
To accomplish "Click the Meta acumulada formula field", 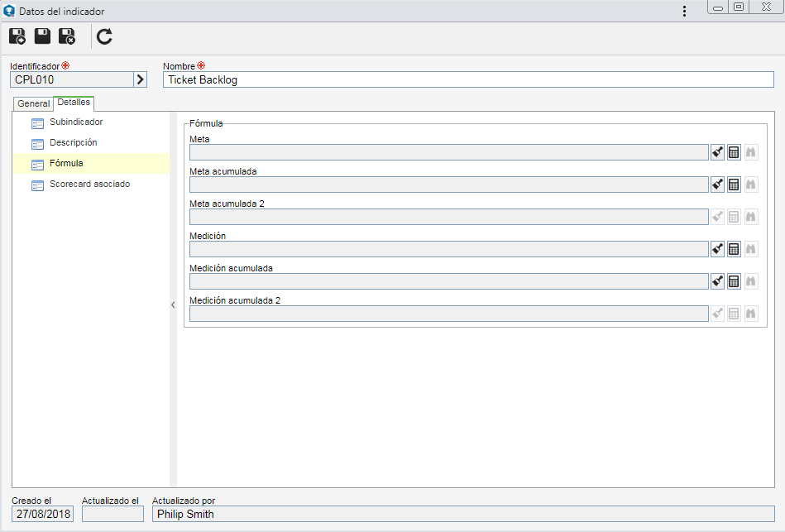I will click(449, 185).
